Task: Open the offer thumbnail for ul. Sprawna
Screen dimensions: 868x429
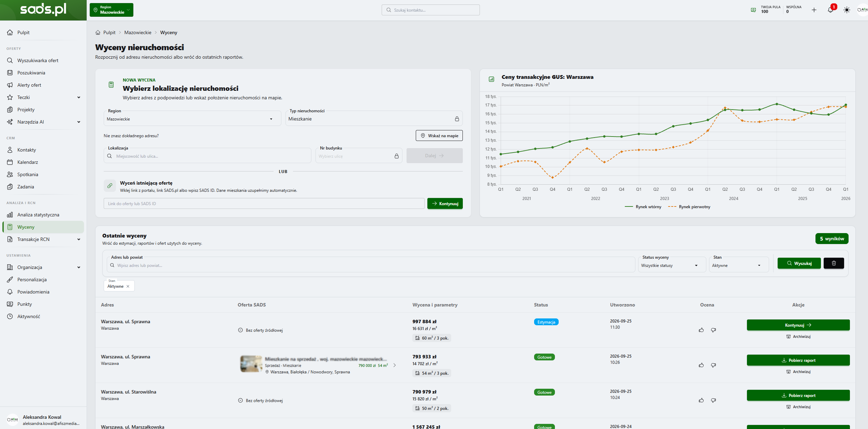Action: coord(251,364)
